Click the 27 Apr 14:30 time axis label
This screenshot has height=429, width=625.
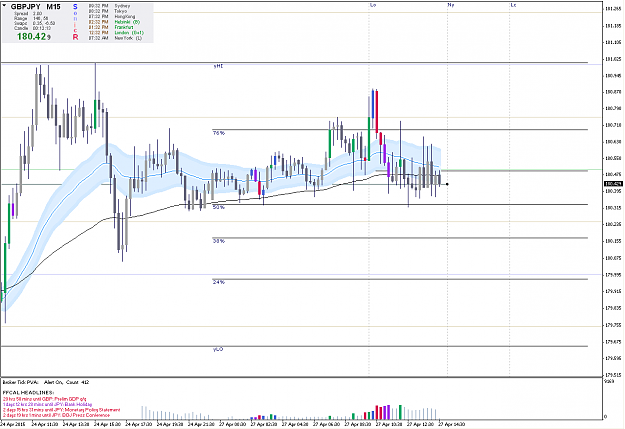[x=452, y=425]
